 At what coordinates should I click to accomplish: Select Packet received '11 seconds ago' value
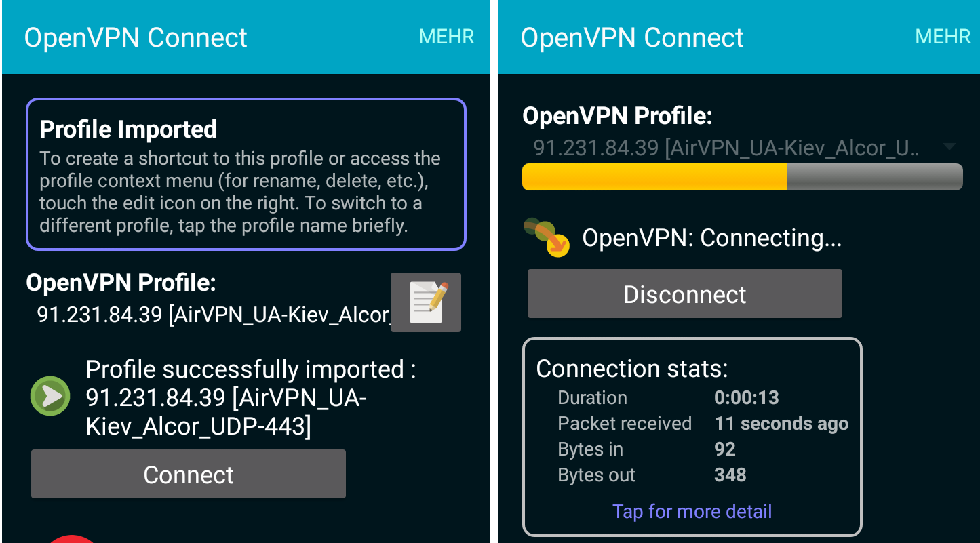tap(781, 424)
